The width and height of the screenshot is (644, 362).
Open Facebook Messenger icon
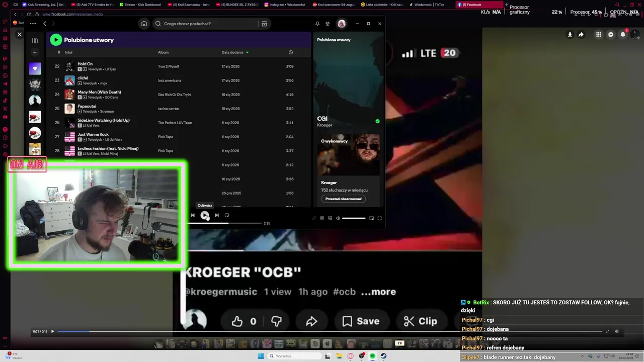coord(611,35)
